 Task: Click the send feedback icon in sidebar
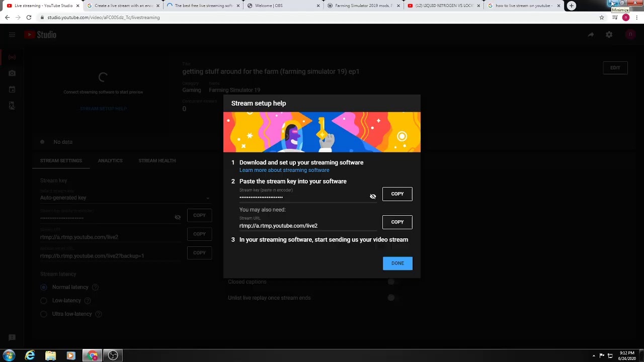tap(12, 338)
